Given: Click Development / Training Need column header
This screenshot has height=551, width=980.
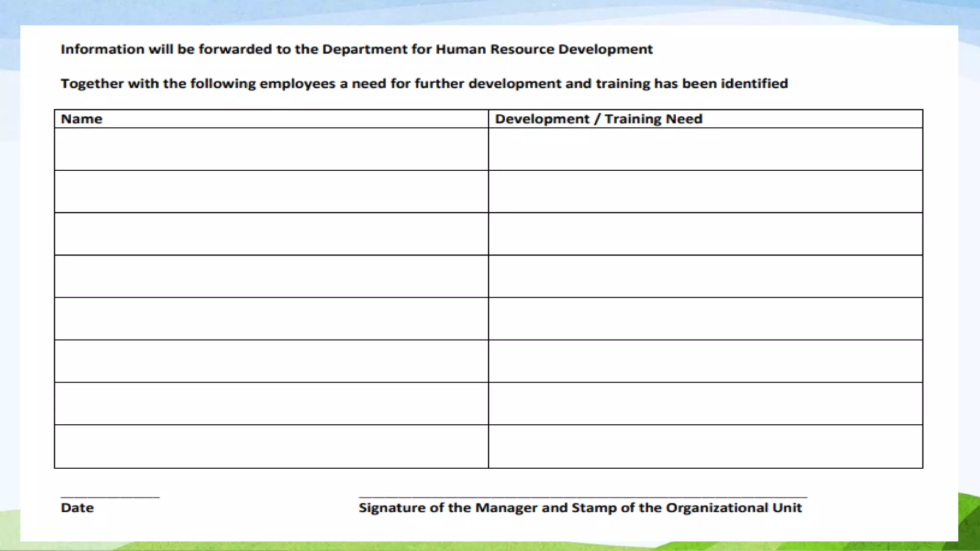Looking at the screenshot, I should [598, 119].
